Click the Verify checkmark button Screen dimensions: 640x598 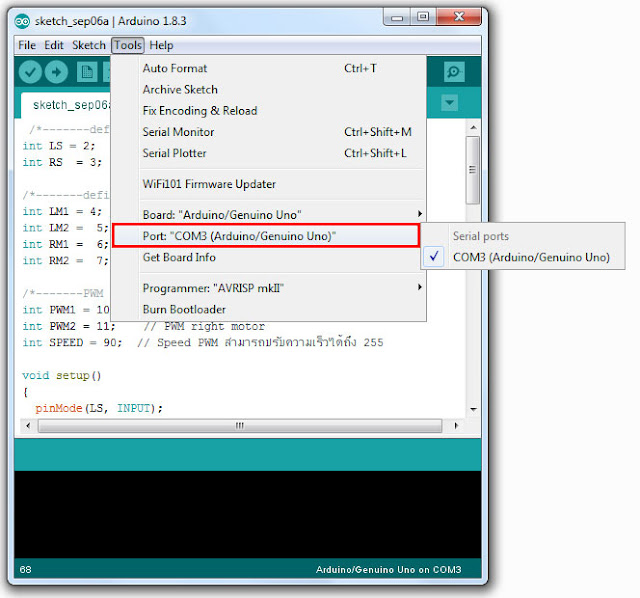(x=30, y=72)
